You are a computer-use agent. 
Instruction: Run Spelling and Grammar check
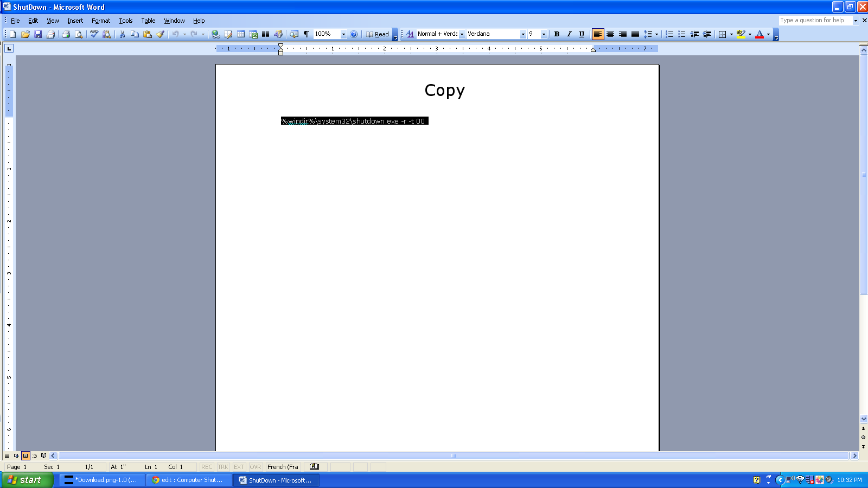click(x=94, y=34)
